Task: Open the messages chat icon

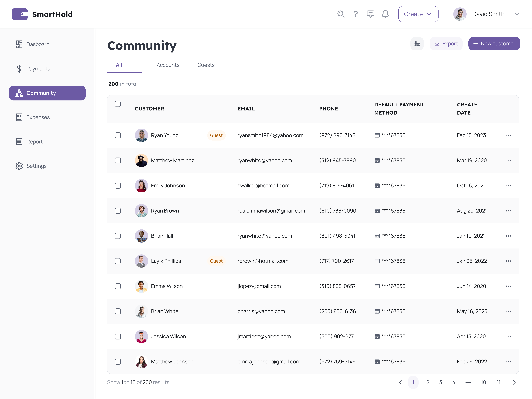Action: (370, 14)
